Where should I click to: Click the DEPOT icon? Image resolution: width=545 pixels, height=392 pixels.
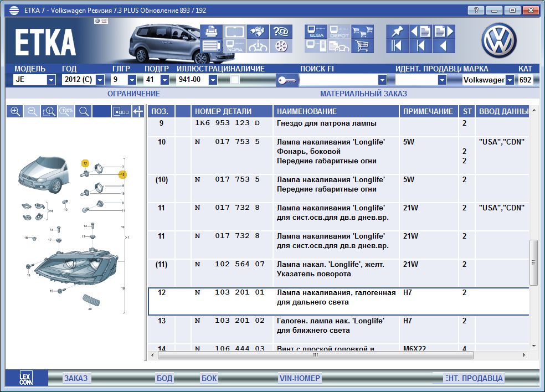[339, 32]
